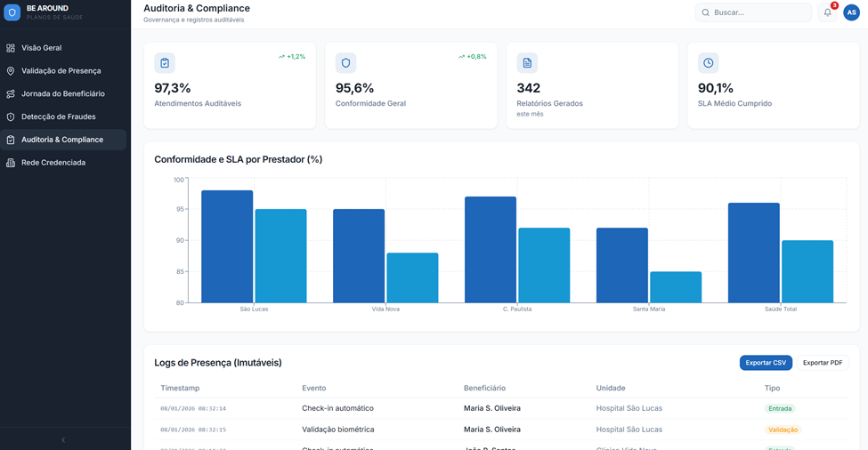The image size is (868, 450).
Task: Open notifications bell
Action: (x=828, y=12)
